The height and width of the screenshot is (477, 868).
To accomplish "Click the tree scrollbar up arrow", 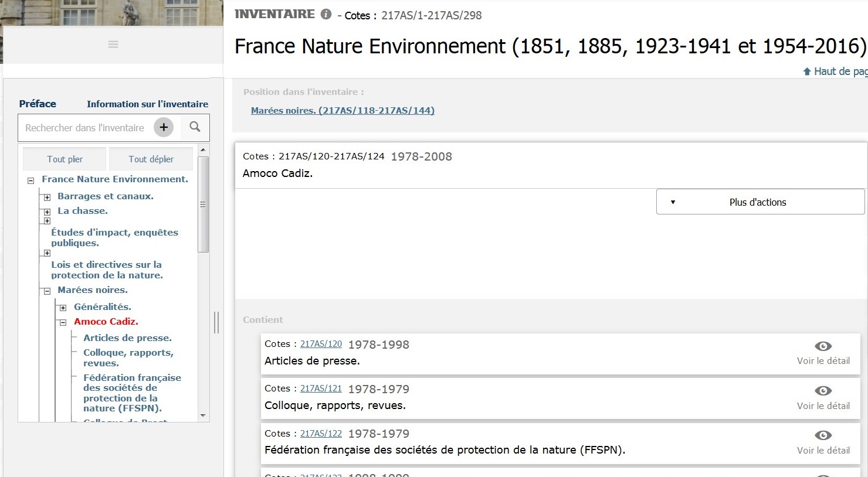I will [204, 149].
